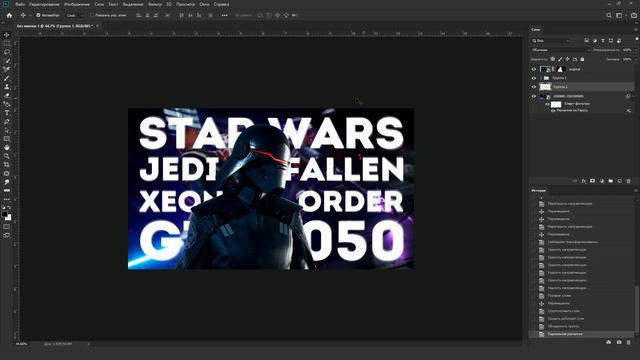Create new snapshot camera icon in History
This screenshot has height=360, width=640.
(x=619, y=342)
